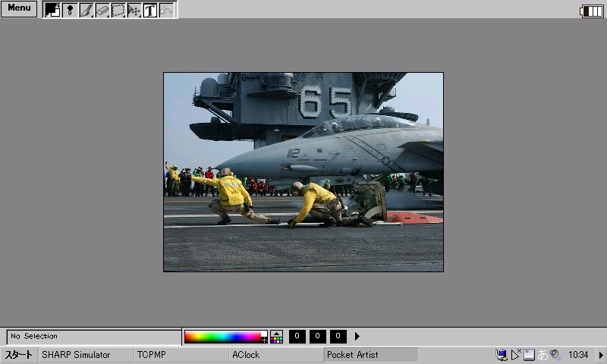Click the first RGB value field
The width and height of the screenshot is (607, 364).
coord(297,337)
